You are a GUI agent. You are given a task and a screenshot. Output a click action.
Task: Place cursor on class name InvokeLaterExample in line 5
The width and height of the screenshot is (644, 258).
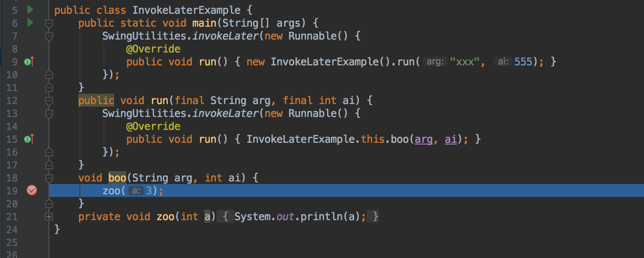coord(186,10)
